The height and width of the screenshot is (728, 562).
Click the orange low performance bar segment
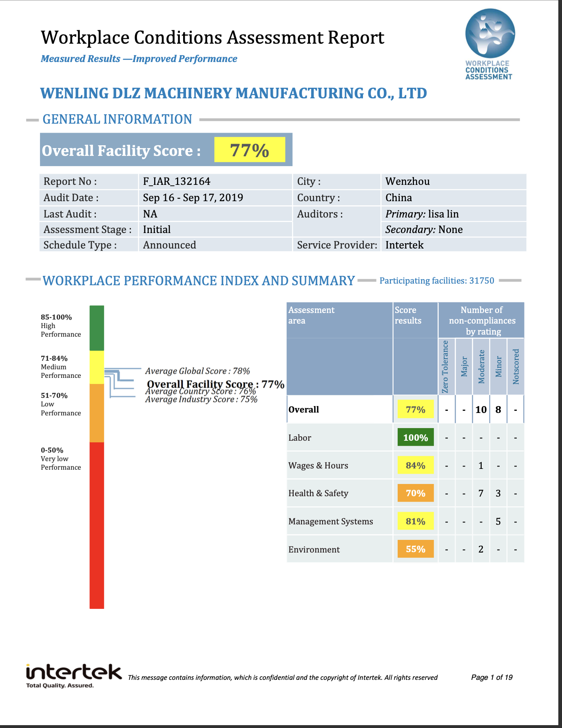tap(97, 413)
